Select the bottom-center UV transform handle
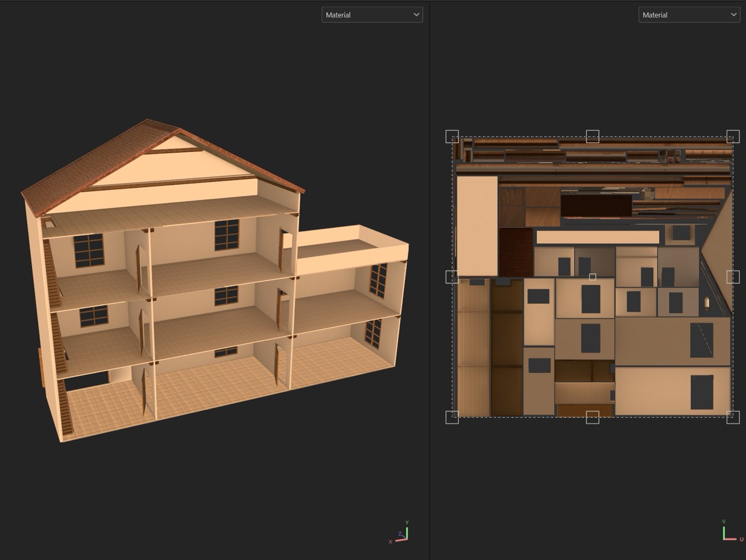Image resolution: width=746 pixels, height=560 pixels. [592, 417]
